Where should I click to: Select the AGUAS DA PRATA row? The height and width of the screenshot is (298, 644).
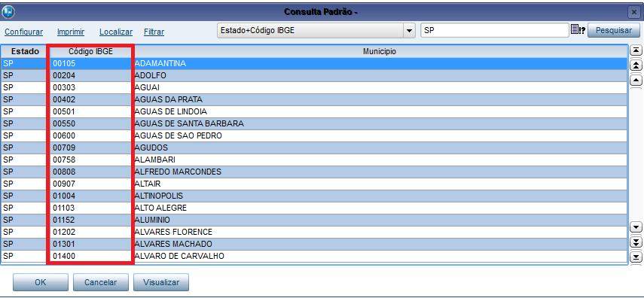pyautogui.click(x=314, y=100)
